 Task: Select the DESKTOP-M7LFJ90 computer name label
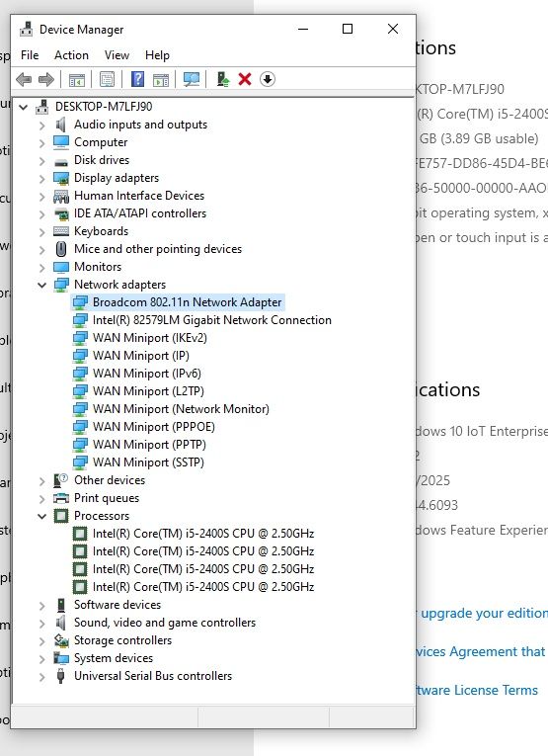coord(104,107)
